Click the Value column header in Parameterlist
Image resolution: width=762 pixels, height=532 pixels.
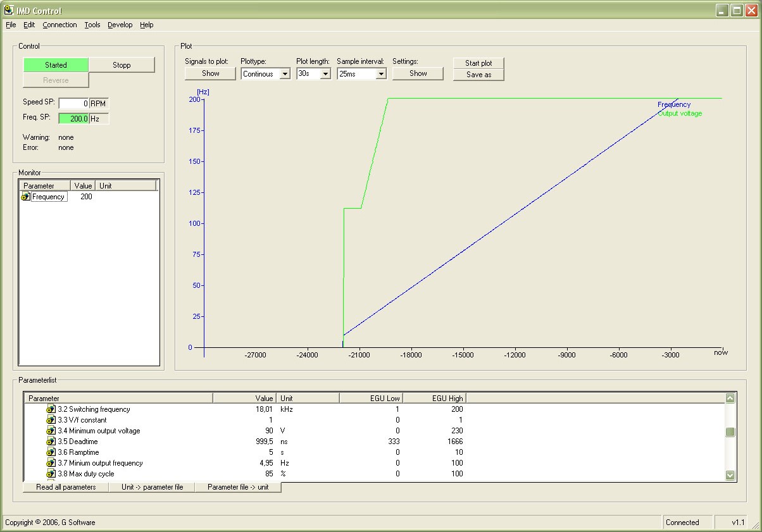point(244,399)
